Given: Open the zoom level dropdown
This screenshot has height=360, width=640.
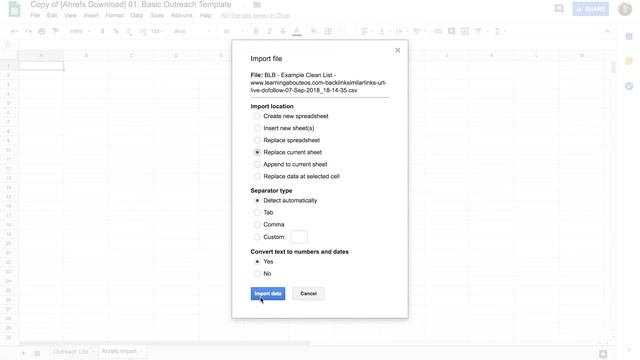Looking at the screenshot, I should 80,31.
